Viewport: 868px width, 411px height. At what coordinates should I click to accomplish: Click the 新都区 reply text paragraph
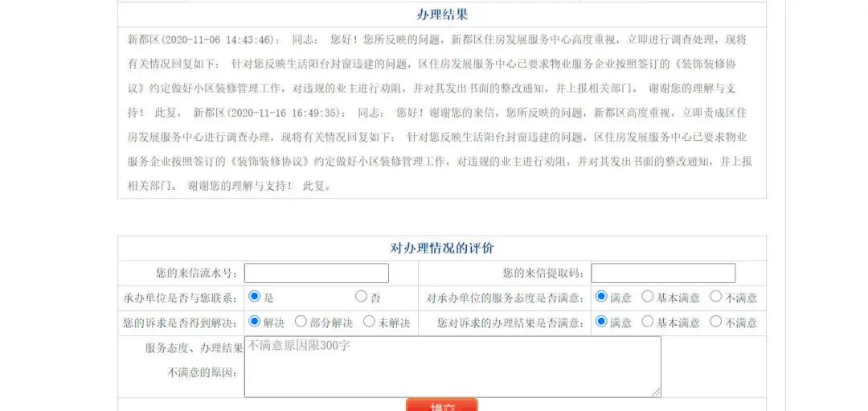tap(441, 112)
